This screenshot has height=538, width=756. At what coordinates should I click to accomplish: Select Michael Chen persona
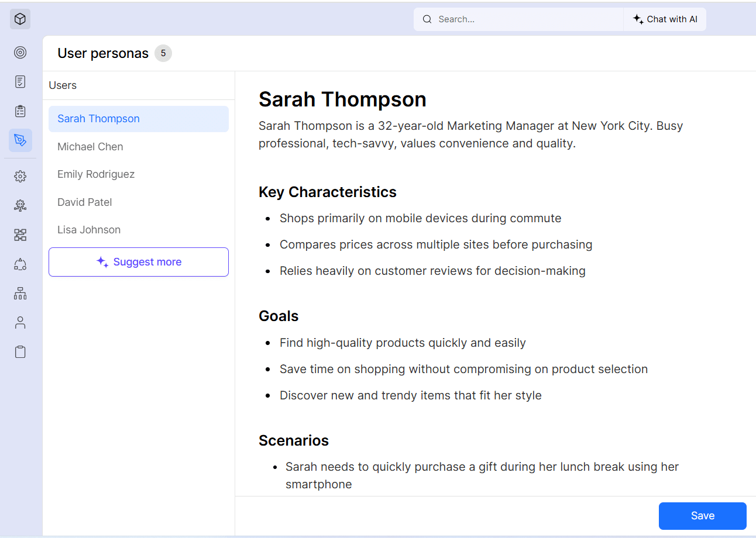click(139, 147)
